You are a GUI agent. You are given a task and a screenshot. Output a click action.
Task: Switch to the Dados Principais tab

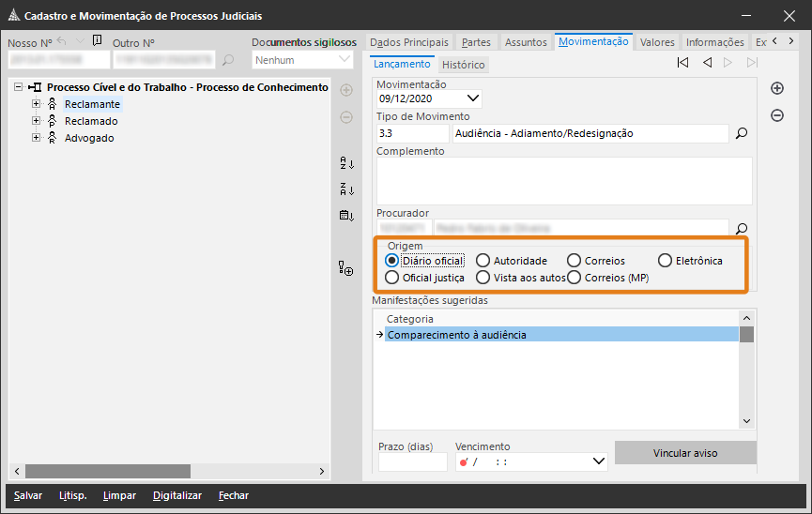click(409, 42)
